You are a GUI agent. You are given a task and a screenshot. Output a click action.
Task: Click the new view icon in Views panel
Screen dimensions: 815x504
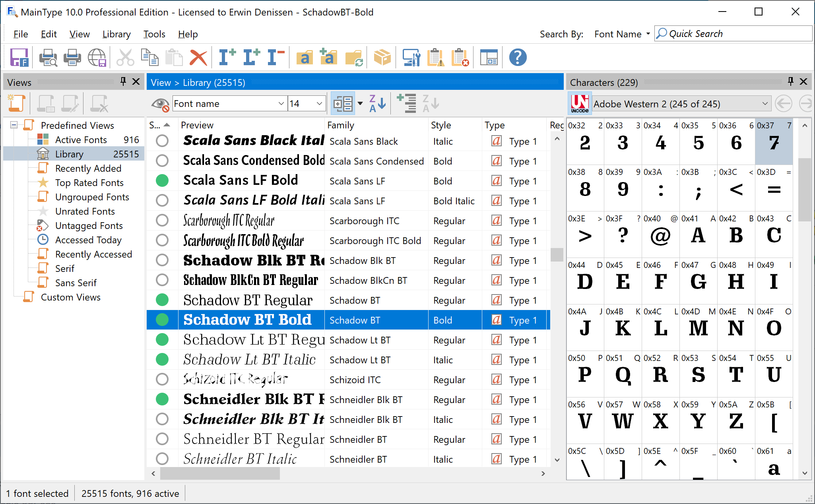tap(16, 104)
